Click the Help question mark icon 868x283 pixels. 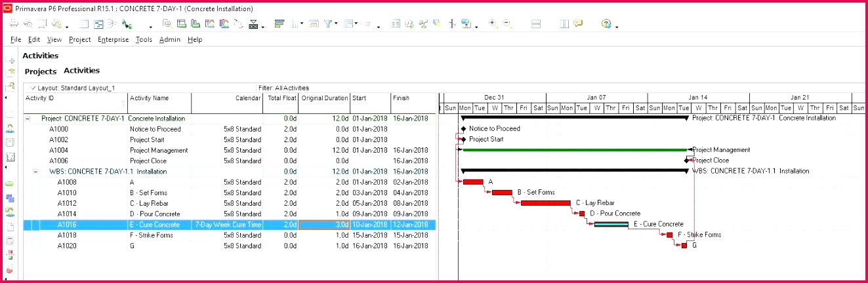tap(606, 24)
